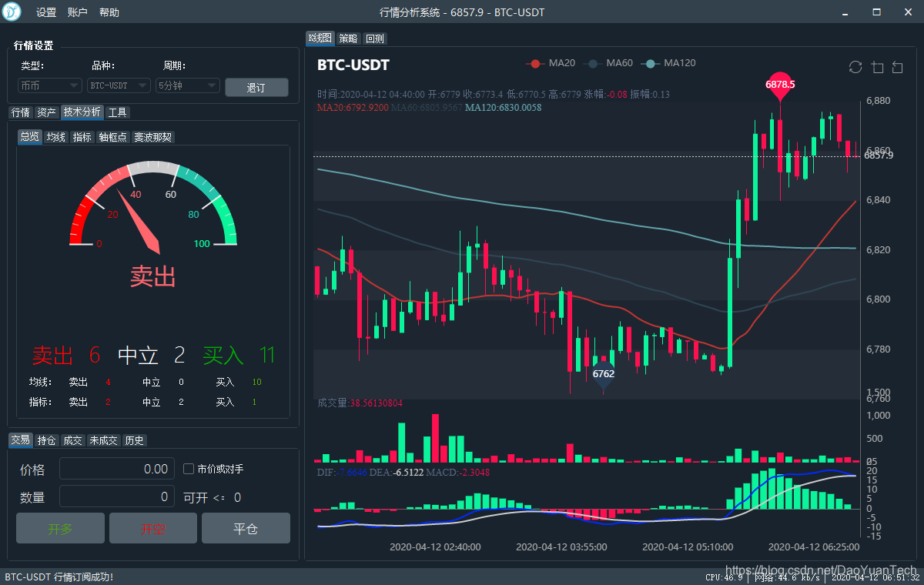Select the K线图 chart tab
Viewport: 924px width, 585px height.
pos(320,38)
